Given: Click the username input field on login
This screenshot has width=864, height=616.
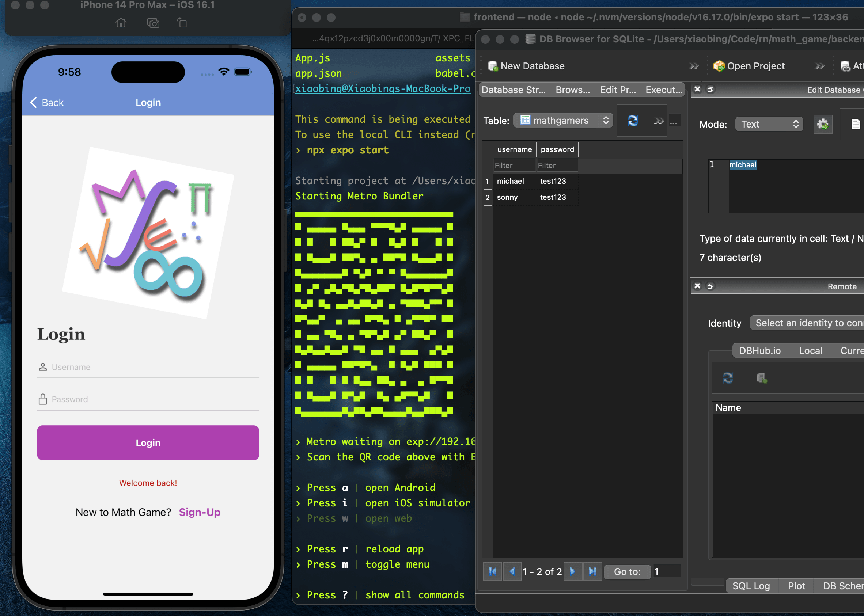Looking at the screenshot, I should 148,367.
